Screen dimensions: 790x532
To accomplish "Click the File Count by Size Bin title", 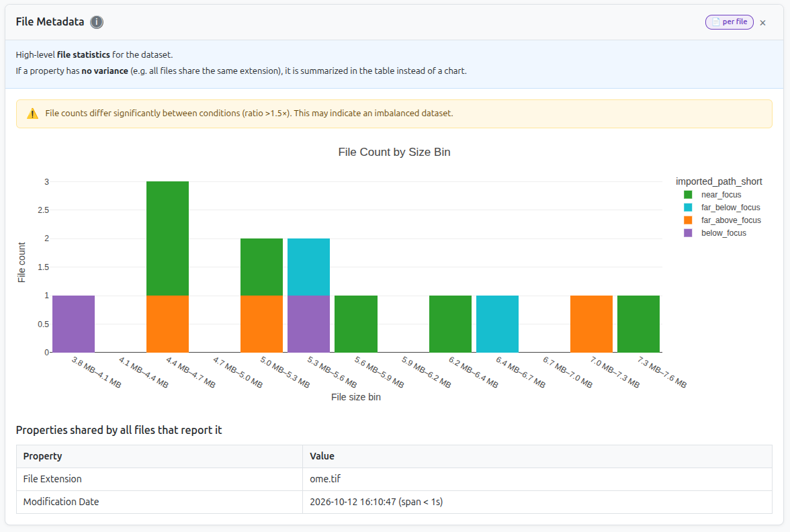I will 394,152.
